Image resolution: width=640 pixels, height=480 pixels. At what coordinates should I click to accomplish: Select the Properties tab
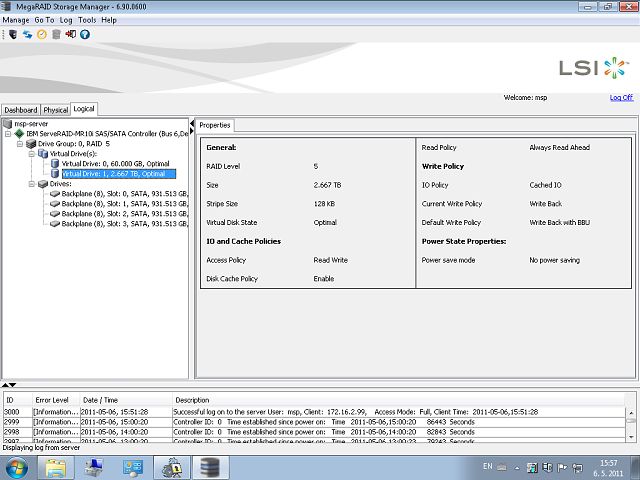[x=215, y=125]
